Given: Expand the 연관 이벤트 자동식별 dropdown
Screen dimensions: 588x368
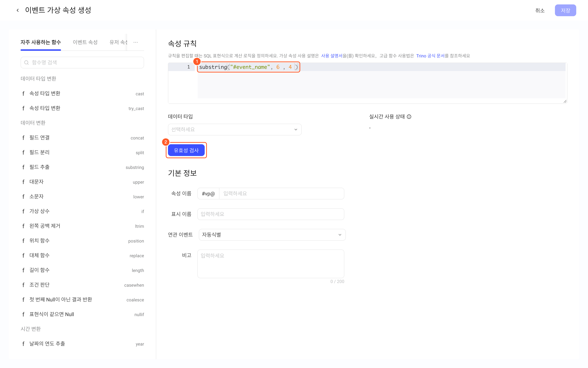Looking at the screenshot, I should coord(272,235).
